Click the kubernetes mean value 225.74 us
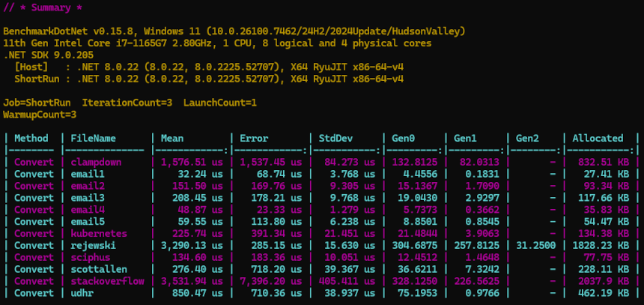Image resolution: width=644 pixels, height=305 pixels. 198,234
